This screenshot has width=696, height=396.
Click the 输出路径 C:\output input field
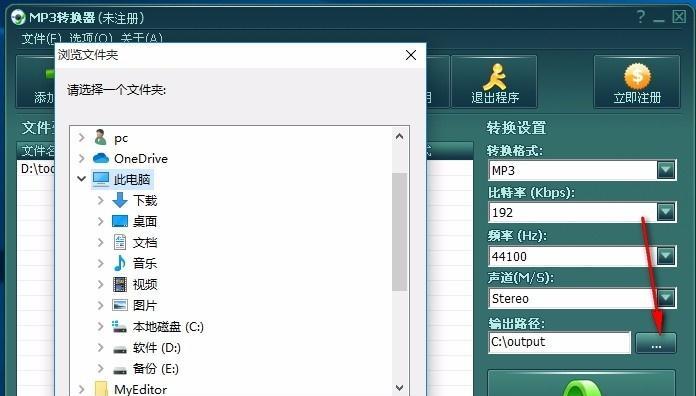pos(559,342)
